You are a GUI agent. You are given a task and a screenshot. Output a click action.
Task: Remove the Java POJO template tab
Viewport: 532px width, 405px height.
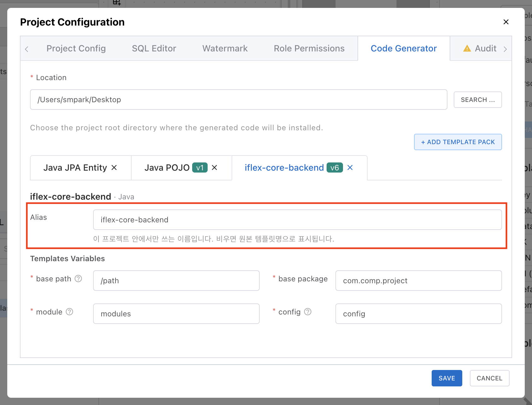click(x=215, y=167)
